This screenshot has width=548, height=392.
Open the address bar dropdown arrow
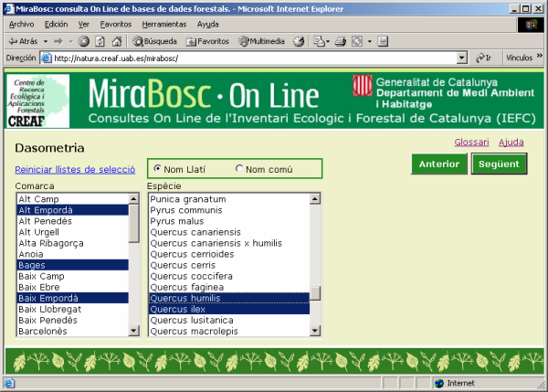pyautogui.click(x=462, y=58)
